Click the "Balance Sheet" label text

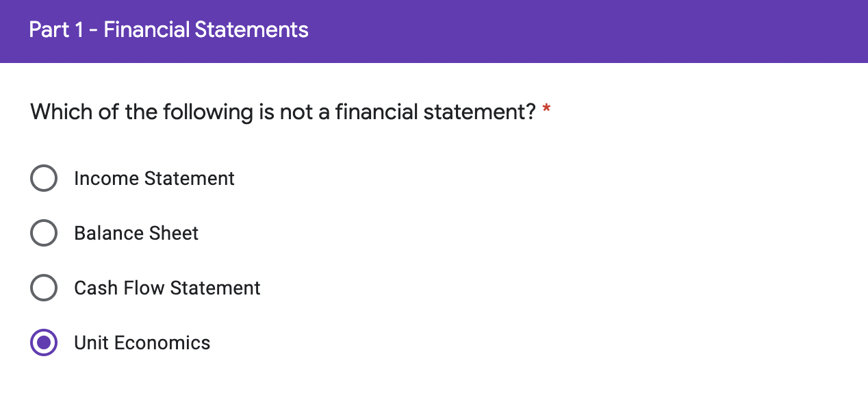coord(136,234)
